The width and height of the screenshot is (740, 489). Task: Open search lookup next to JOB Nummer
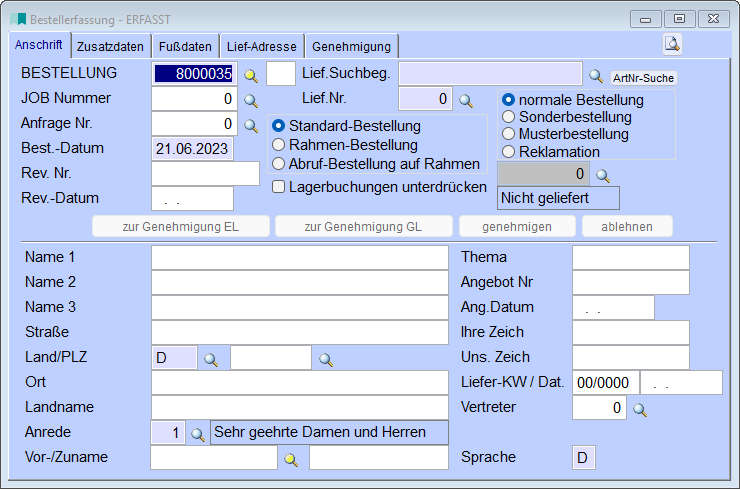[x=251, y=101]
